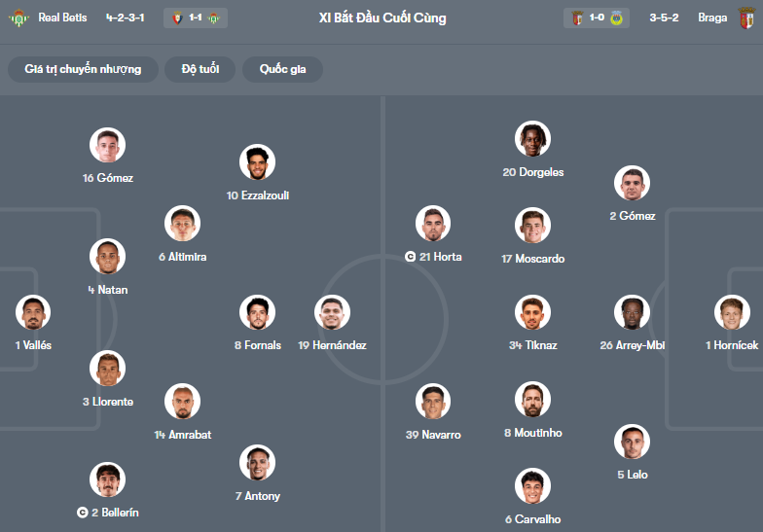This screenshot has height=532, width=763.
Task: Select Arrey-Mbi's player photo
Action: click(633, 312)
